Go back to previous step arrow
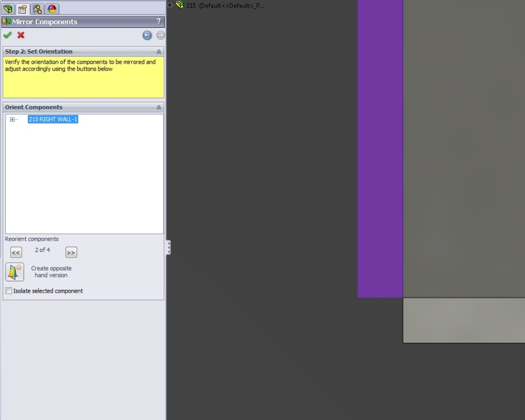The height and width of the screenshot is (420, 525). [147, 35]
